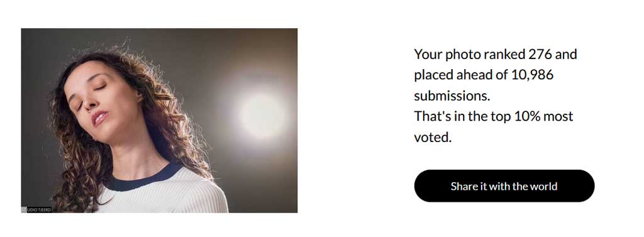Viewport: 644px width, 237px height.
Task: Click the Studio Tjeerd watermark on photo
Action: tap(36, 209)
